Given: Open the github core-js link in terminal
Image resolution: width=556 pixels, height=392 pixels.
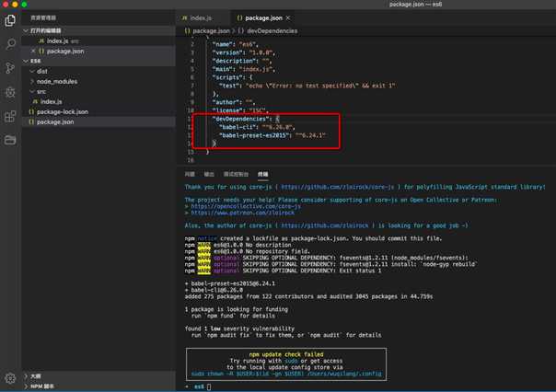Looking at the screenshot, I should pos(337,187).
